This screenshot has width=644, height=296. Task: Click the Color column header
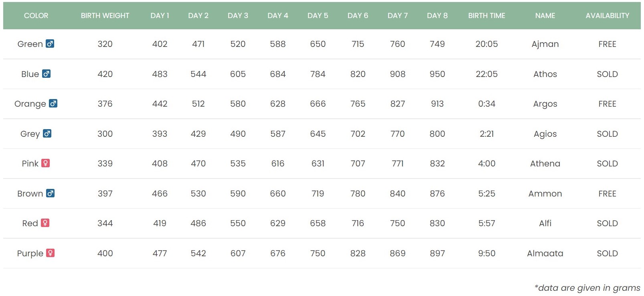(x=36, y=16)
